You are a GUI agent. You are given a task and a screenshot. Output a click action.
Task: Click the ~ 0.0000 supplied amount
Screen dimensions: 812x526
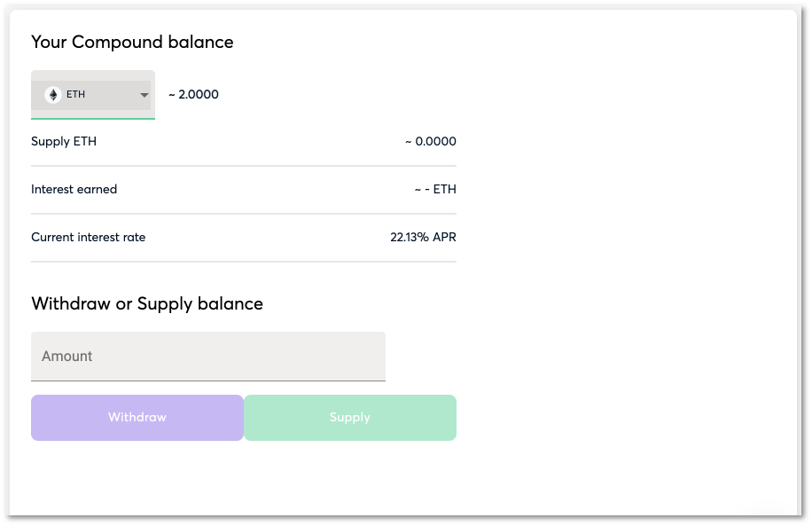tap(430, 141)
